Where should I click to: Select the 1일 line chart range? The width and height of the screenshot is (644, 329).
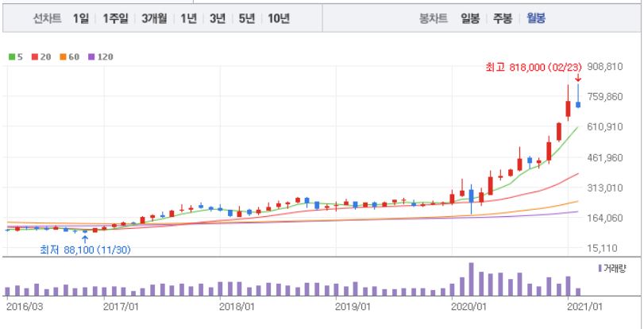pos(81,18)
